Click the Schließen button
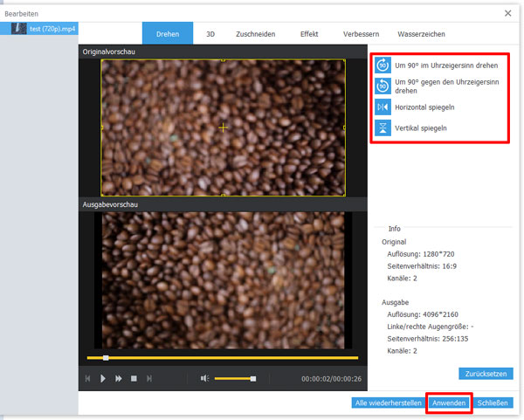The width and height of the screenshot is (524, 420). coord(493,403)
